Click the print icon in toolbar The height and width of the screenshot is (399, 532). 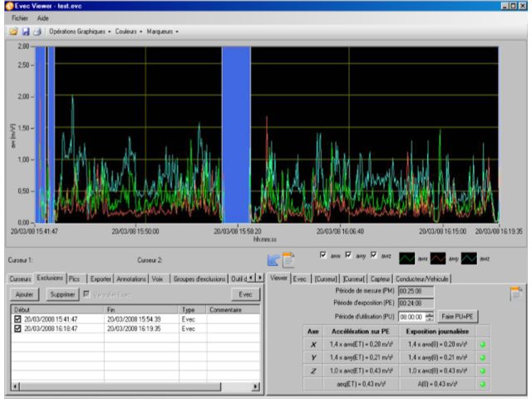pyautogui.click(x=37, y=32)
